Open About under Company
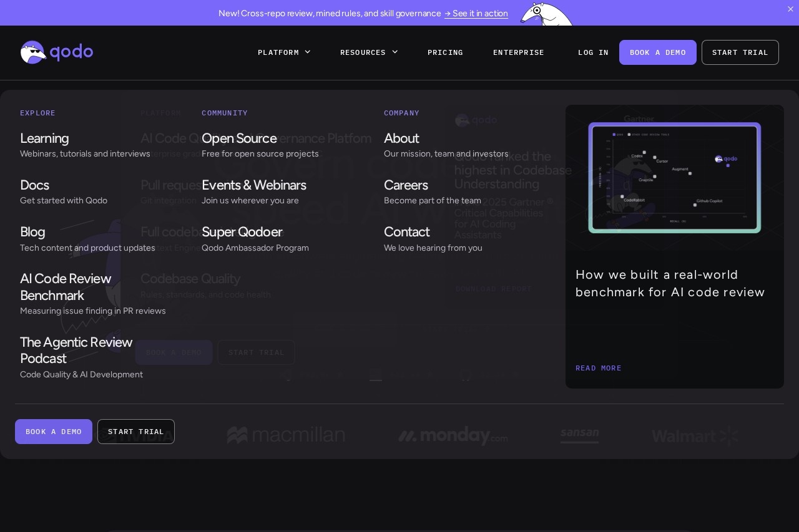 [x=401, y=138]
